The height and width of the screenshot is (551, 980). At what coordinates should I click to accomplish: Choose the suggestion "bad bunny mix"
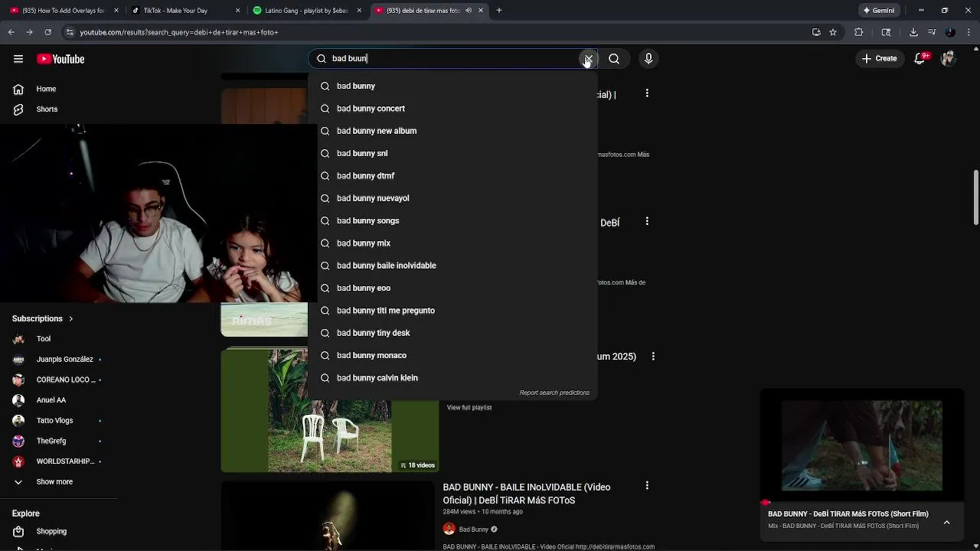point(452,243)
